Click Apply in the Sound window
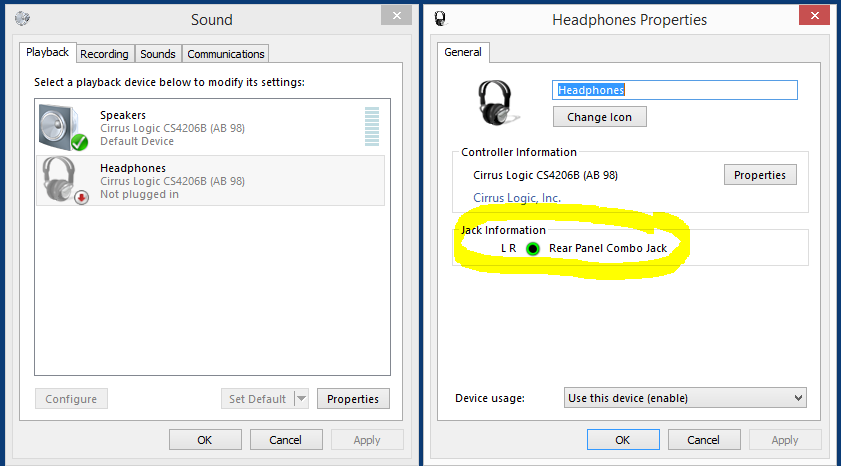Viewport: 841px width, 466px height. point(367,440)
